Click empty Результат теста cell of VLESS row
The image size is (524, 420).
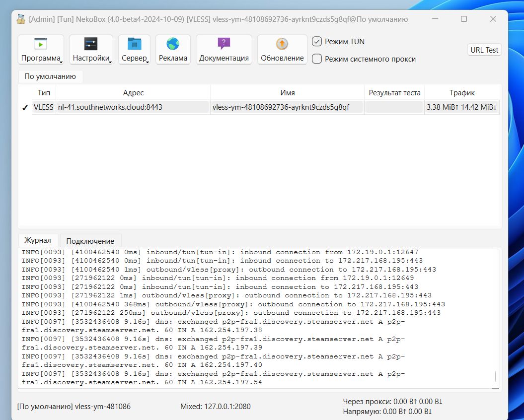click(394, 107)
